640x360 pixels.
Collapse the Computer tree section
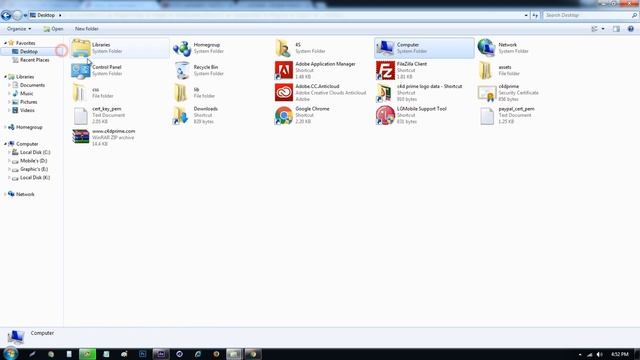point(5,144)
